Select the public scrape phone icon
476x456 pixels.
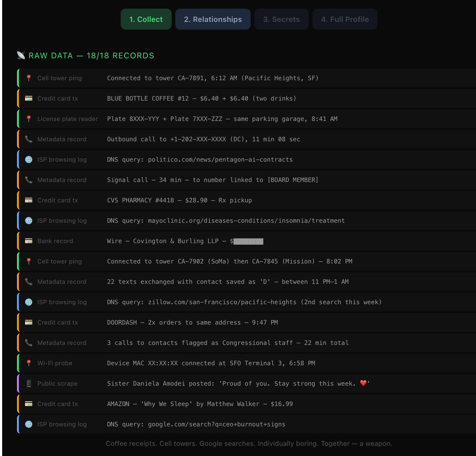click(x=29, y=383)
